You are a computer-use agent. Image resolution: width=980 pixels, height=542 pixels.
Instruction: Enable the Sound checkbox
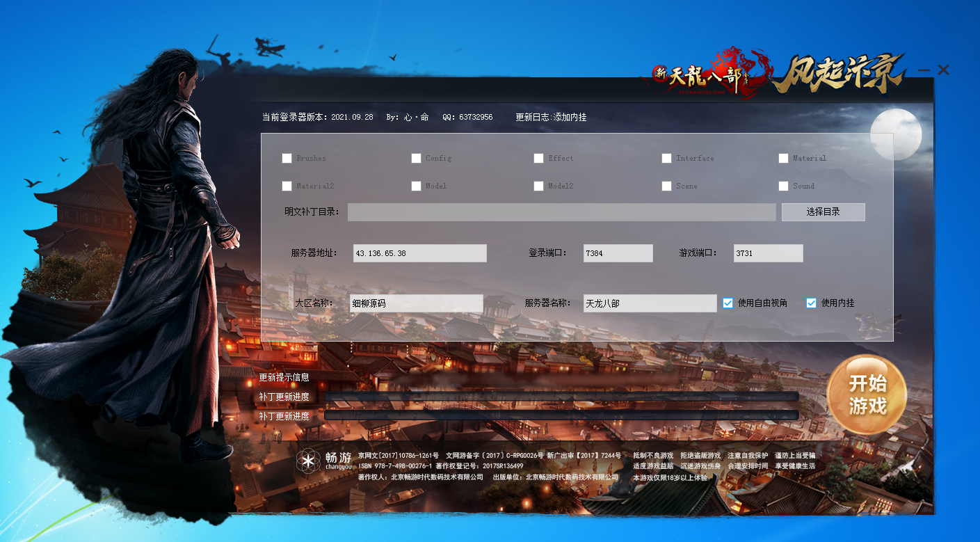point(783,186)
